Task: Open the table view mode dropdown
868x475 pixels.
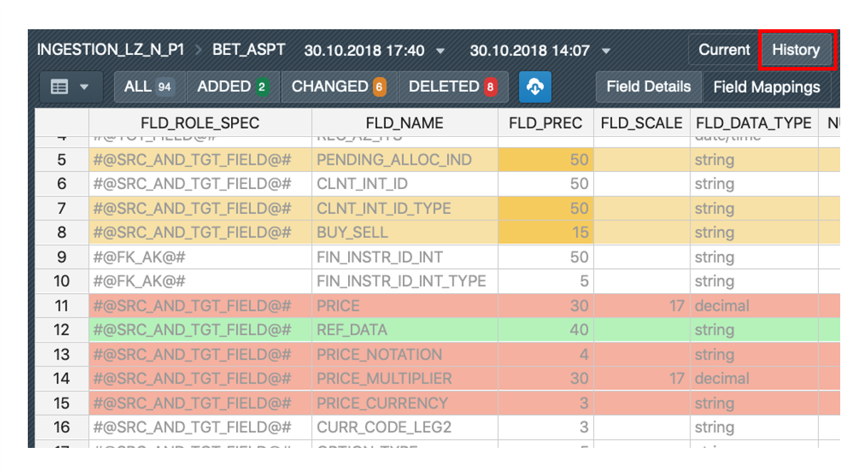Action: (x=71, y=87)
